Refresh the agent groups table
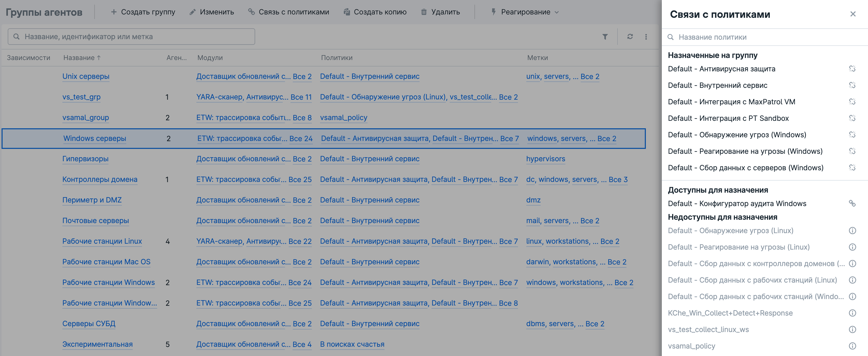 click(630, 37)
